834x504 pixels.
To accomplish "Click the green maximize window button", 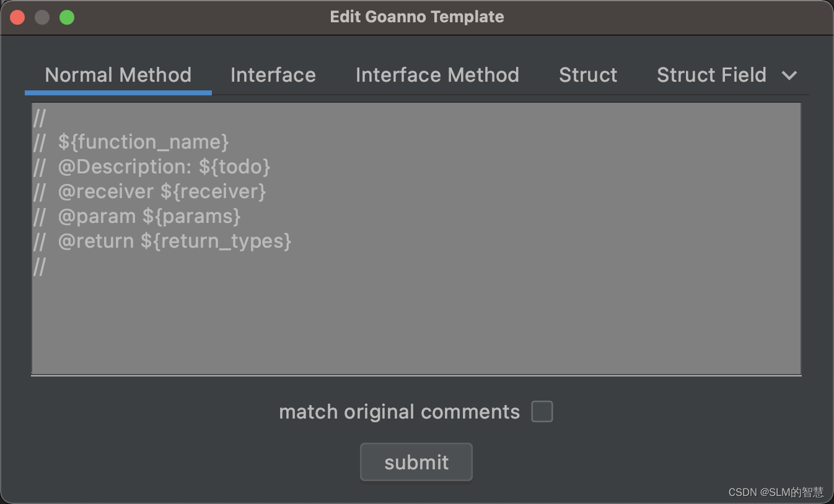I will (67, 17).
